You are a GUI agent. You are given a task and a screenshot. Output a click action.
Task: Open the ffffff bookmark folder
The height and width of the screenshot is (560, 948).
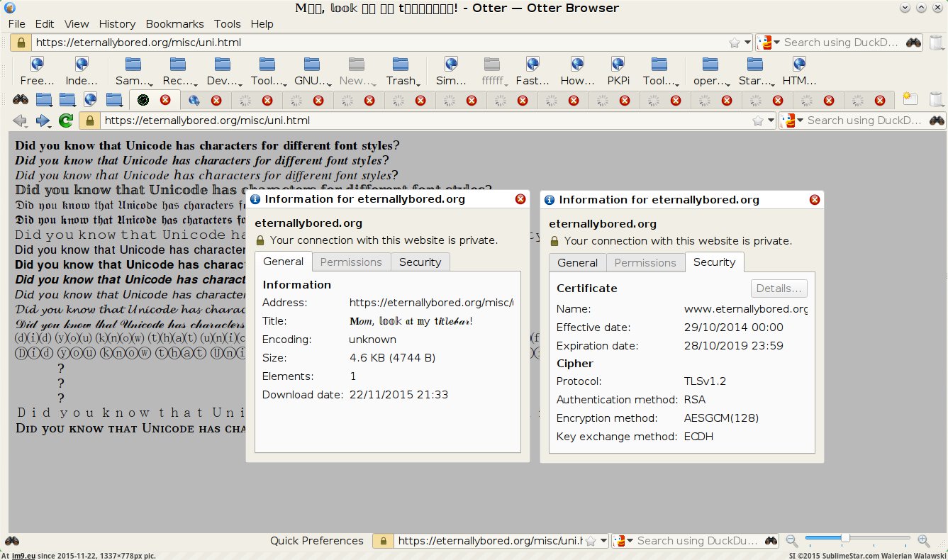click(x=492, y=72)
